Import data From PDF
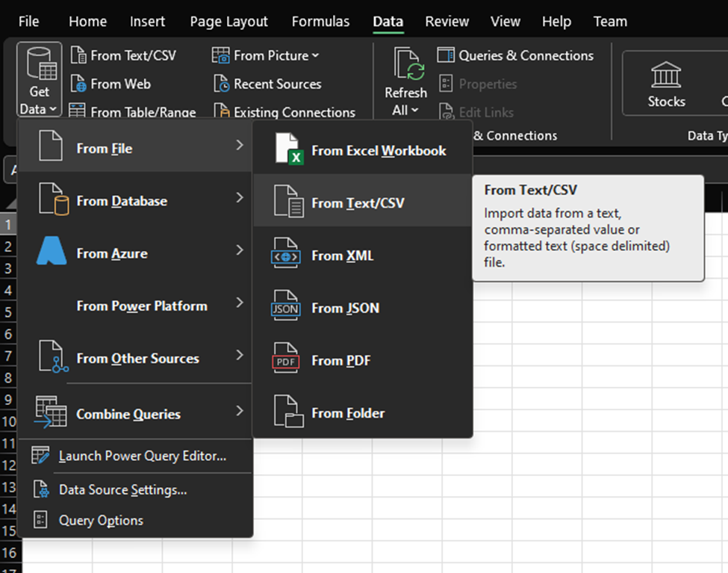The width and height of the screenshot is (728, 573). (341, 360)
